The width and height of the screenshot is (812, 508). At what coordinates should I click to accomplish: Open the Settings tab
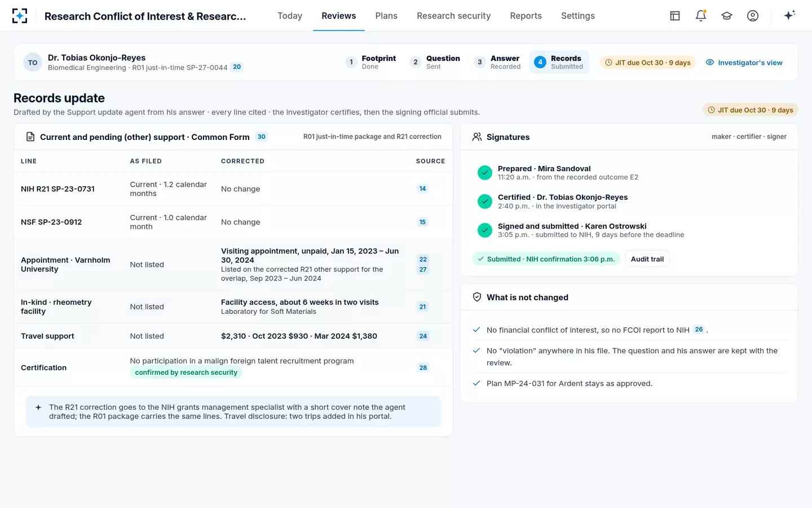pos(578,16)
